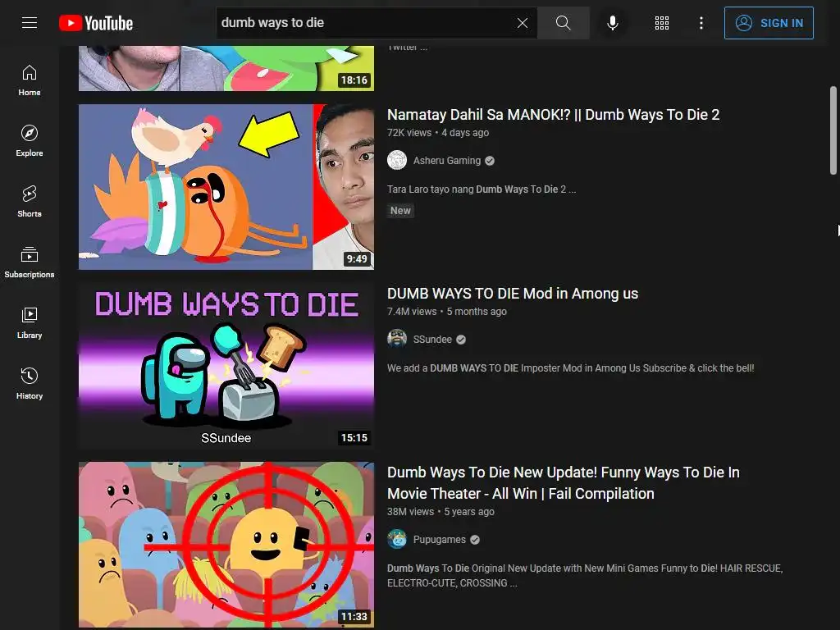Open the Namatay Dahil Sa MANOK video title
Image resolution: width=840 pixels, height=630 pixels.
[x=553, y=115]
